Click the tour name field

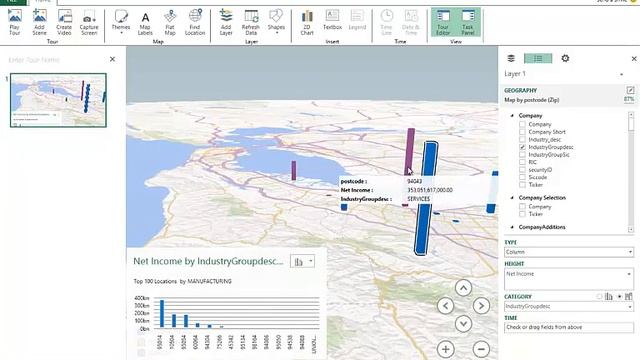[34, 60]
